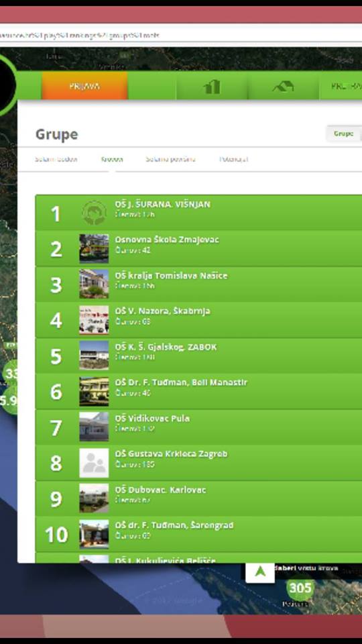Screen dimensions: 362x644
Task: Open OŠ J. ŠURANA, VIŠNJAN group
Action: pos(162,204)
